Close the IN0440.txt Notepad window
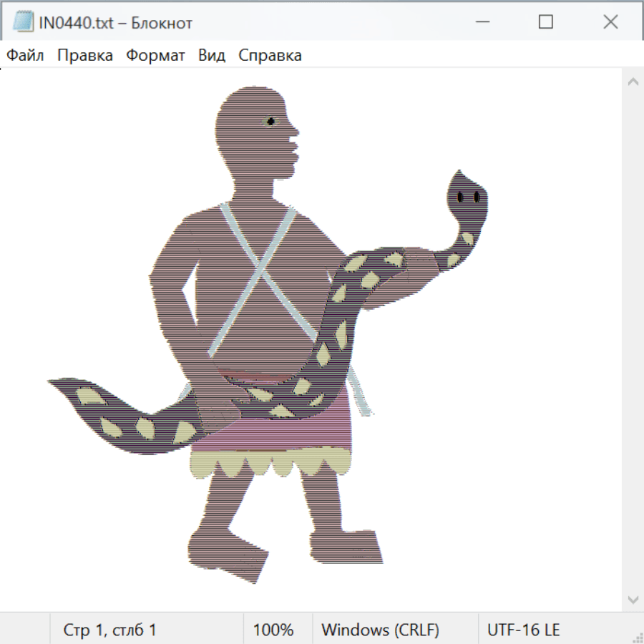Viewport: 644px width, 644px height. tap(610, 22)
